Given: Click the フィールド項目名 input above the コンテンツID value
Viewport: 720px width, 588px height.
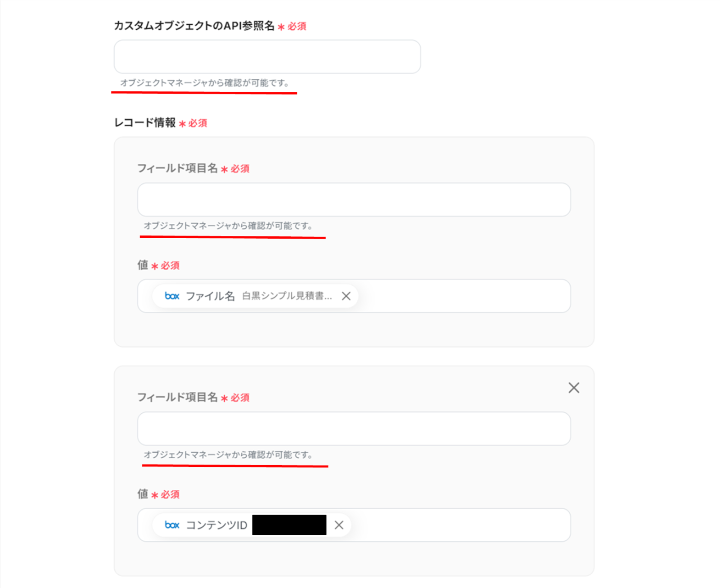Looking at the screenshot, I should pyautogui.click(x=354, y=429).
